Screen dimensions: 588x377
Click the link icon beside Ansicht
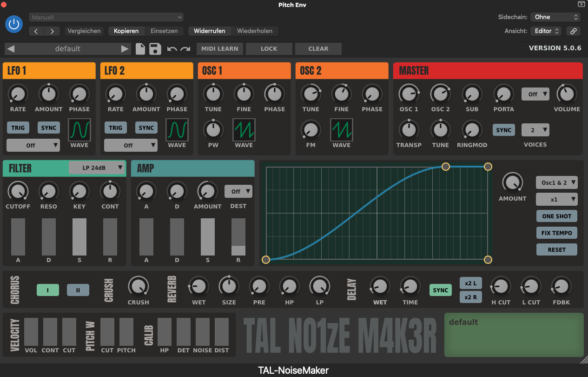click(573, 31)
